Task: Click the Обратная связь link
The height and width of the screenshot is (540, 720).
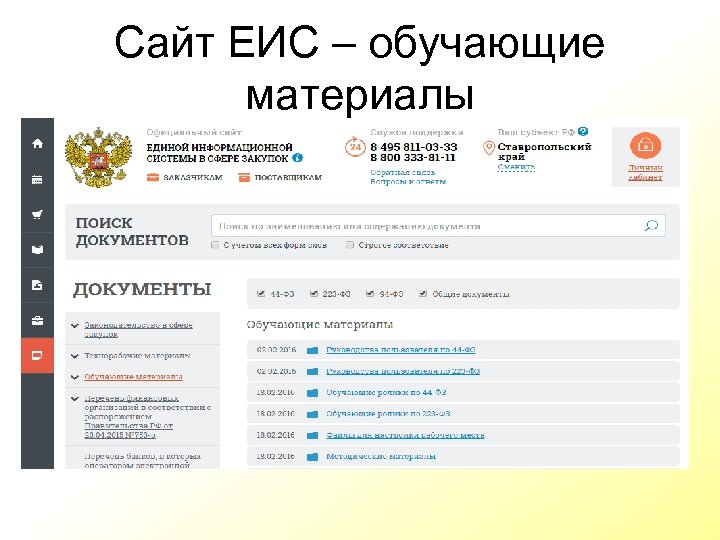Action: 403,172
